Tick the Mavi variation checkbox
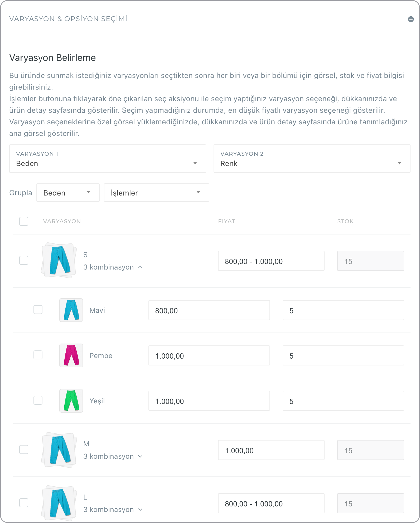Screen dimensions: 420x523 point(38,310)
